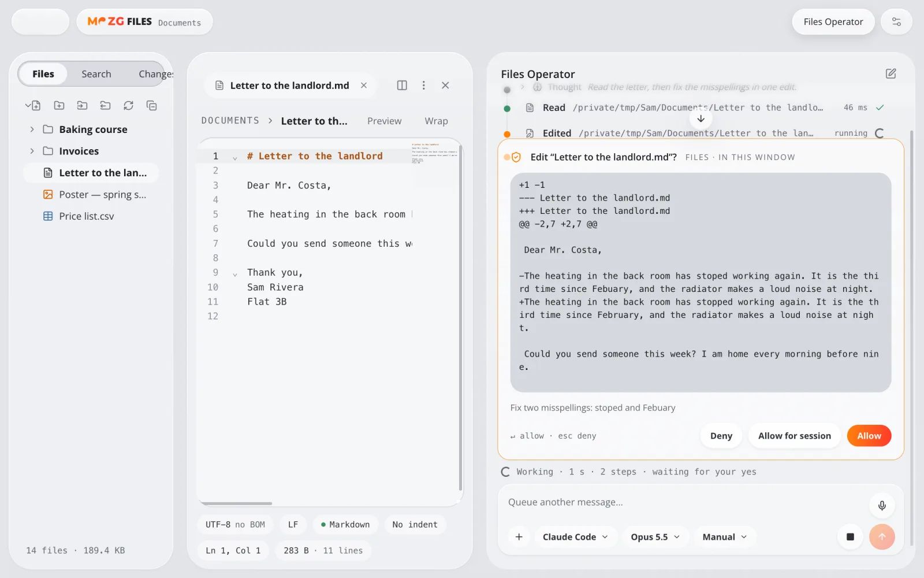Stop the running agent

pyautogui.click(x=850, y=537)
